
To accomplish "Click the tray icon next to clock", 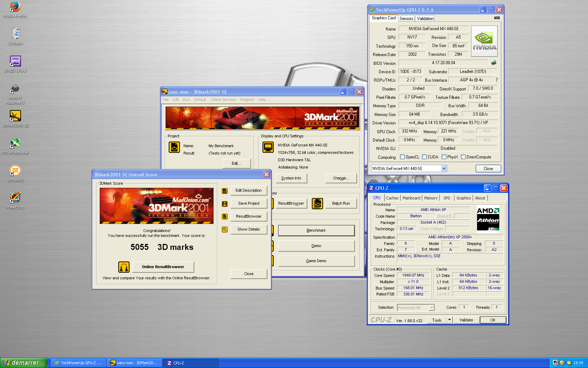I will (568, 363).
